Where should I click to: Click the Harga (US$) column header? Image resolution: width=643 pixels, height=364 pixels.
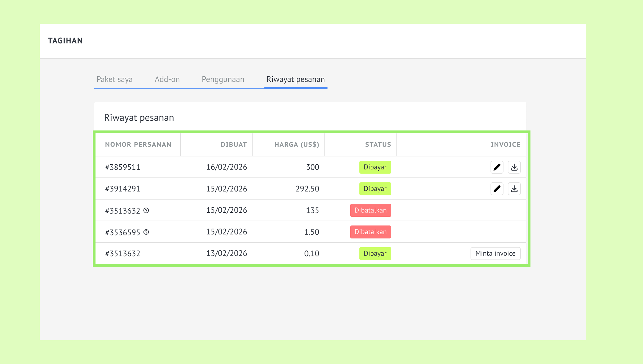point(297,144)
